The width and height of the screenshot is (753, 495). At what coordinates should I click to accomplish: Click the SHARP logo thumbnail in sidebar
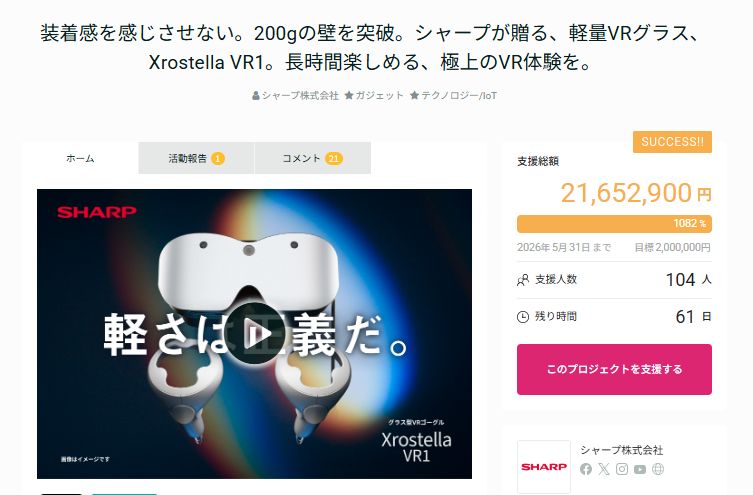(544, 467)
